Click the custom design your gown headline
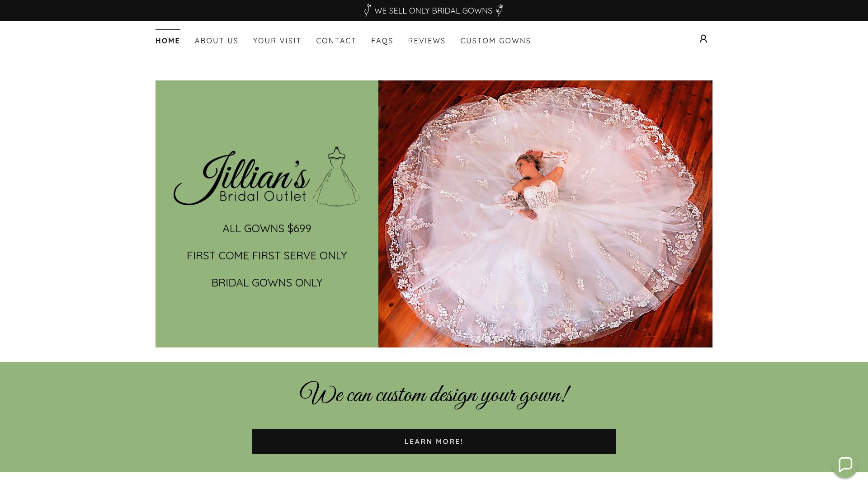The width and height of the screenshot is (868, 488). tap(434, 394)
